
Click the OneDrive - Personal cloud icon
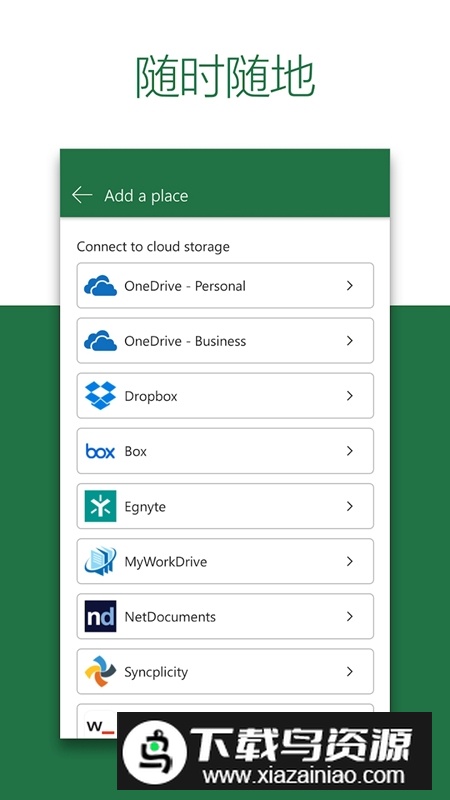(101, 286)
